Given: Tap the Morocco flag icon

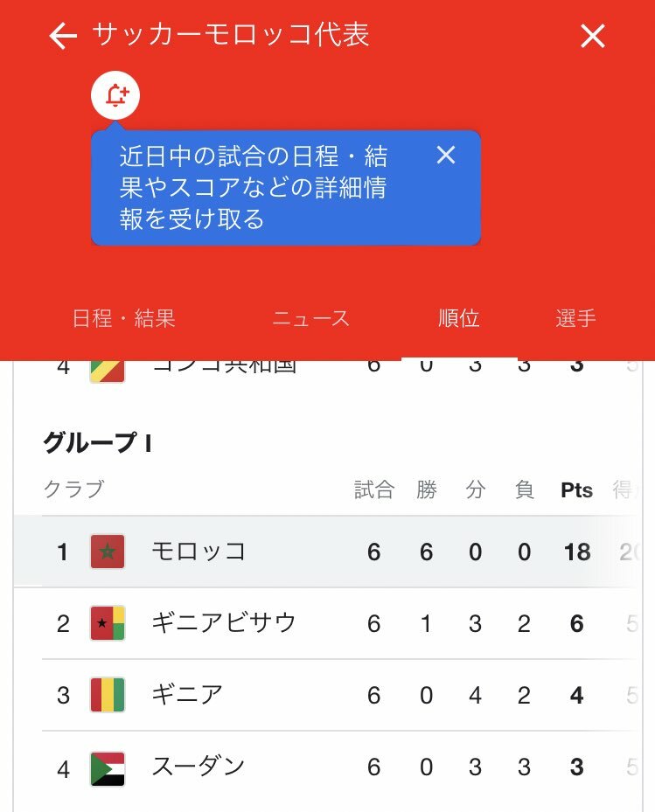Looking at the screenshot, I should tap(108, 552).
